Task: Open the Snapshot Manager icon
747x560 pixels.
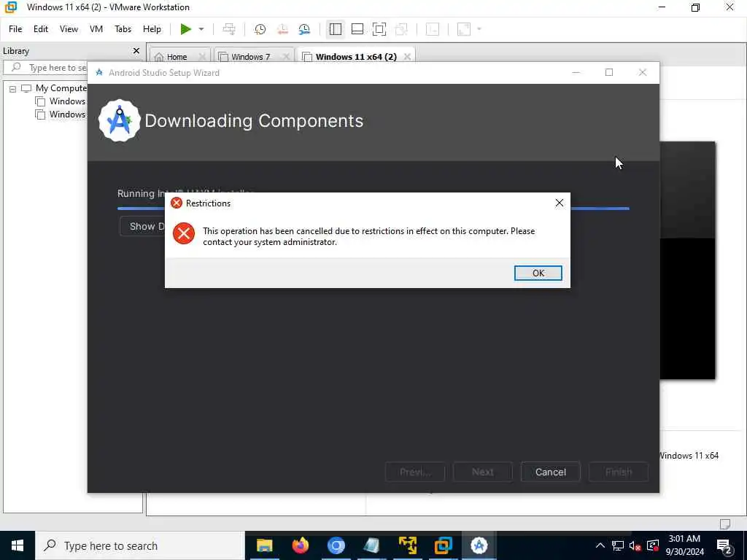Action: pos(304,29)
